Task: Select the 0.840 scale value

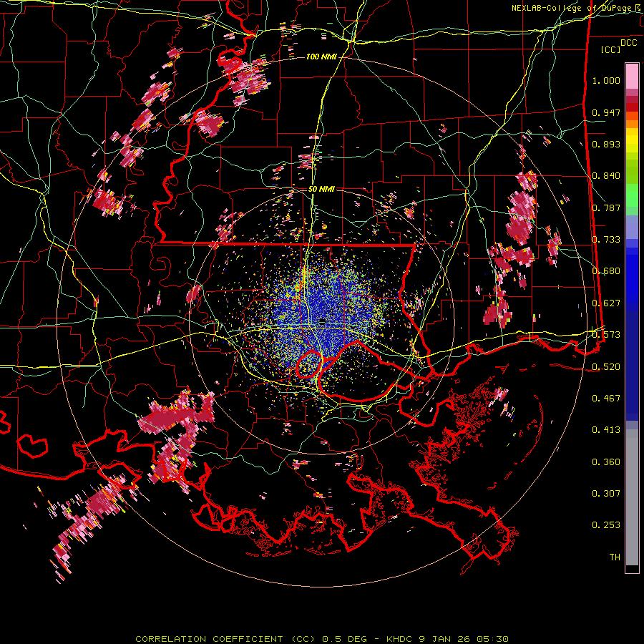Action: click(606, 176)
